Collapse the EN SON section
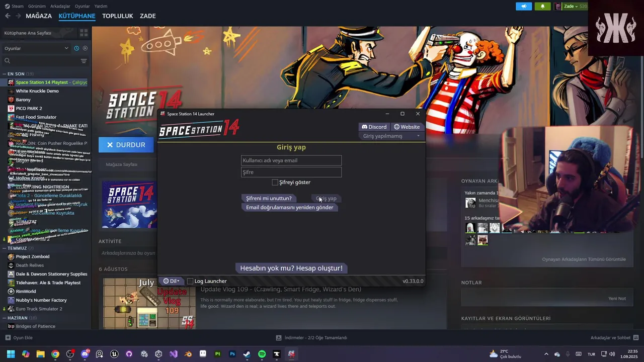Image resolution: width=644 pixels, height=362 pixels. pyautogui.click(x=5, y=74)
